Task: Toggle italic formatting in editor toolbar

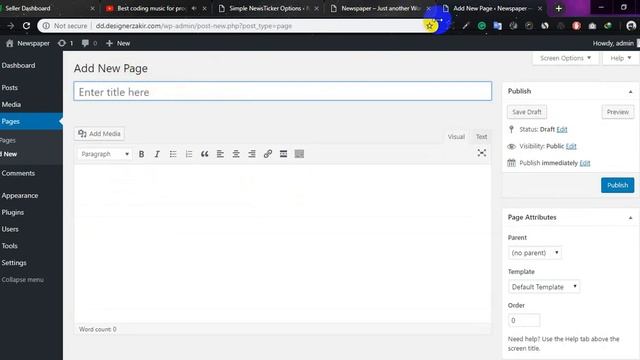Action: (157, 154)
